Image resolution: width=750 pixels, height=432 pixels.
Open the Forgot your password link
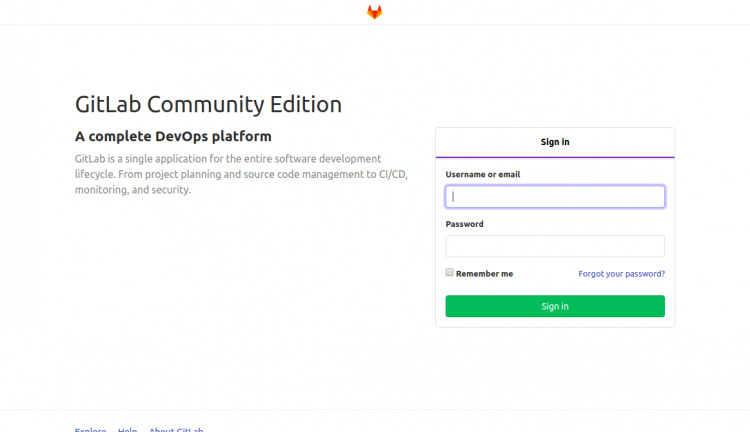click(621, 274)
